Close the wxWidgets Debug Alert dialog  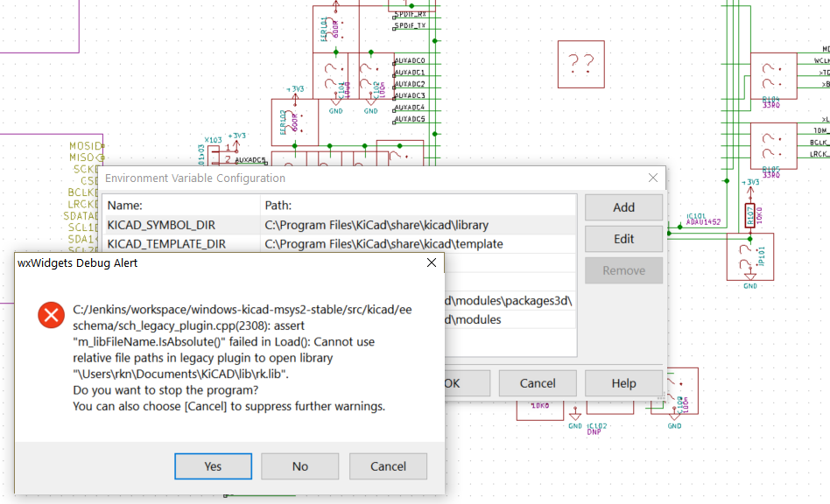click(432, 262)
